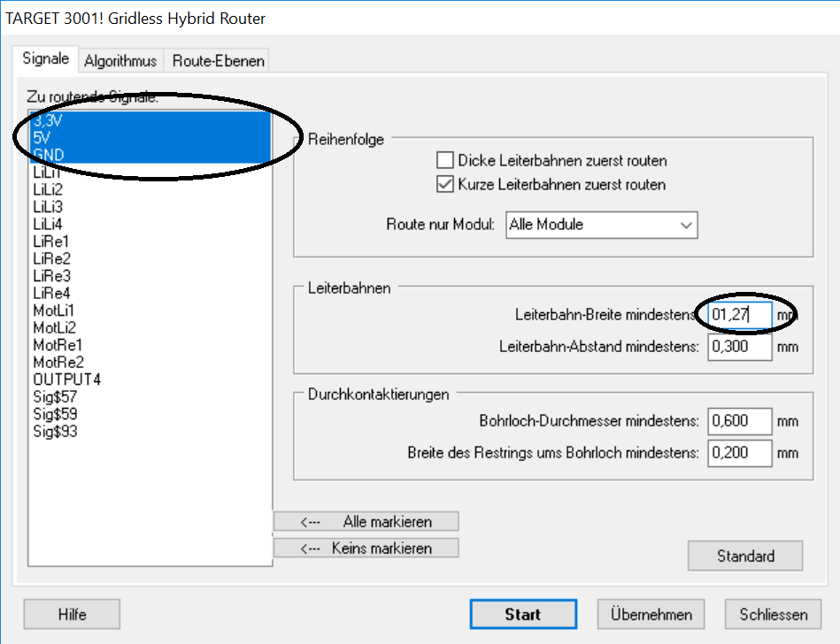Click the Leiterbahn-Breite mindestens field

(x=739, y=315)
